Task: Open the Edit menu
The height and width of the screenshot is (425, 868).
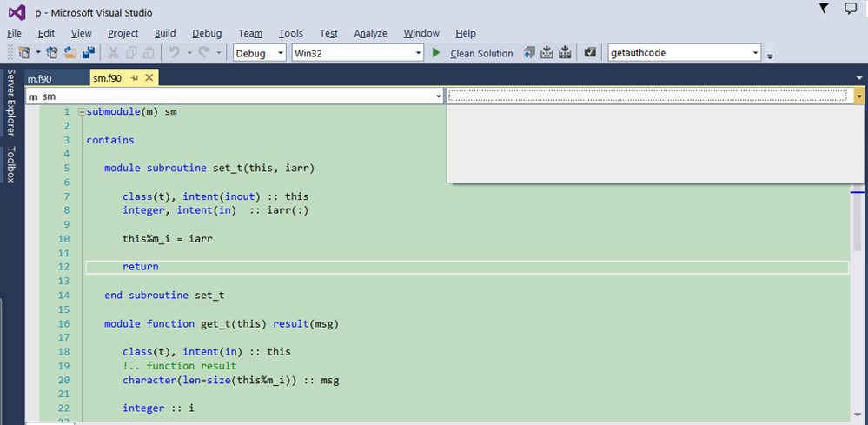Action: [x=46, y=33]
